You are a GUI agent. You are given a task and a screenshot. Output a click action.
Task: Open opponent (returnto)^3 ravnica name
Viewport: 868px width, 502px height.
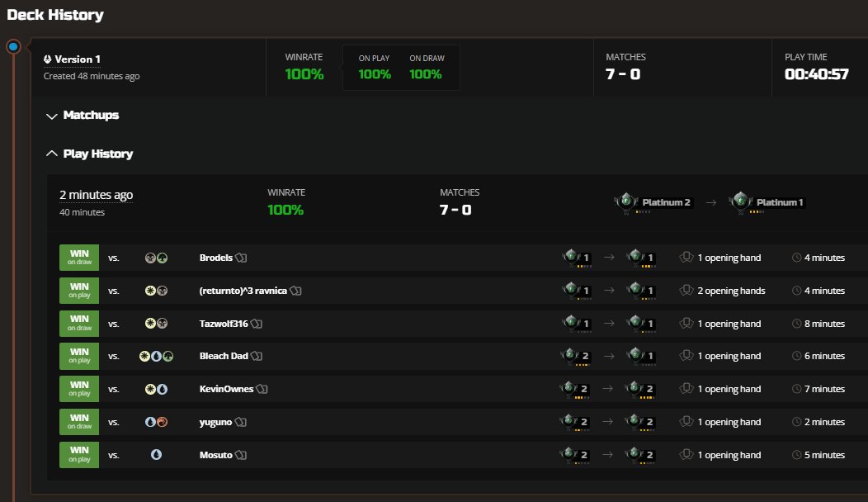pos(243,291)
